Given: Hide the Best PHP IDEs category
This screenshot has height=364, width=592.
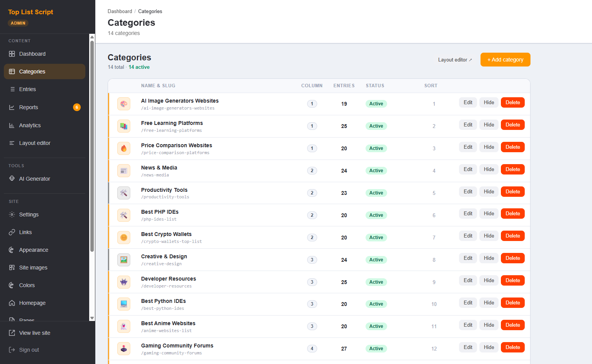Looking at the screenshot, I should tap(489, 213).
